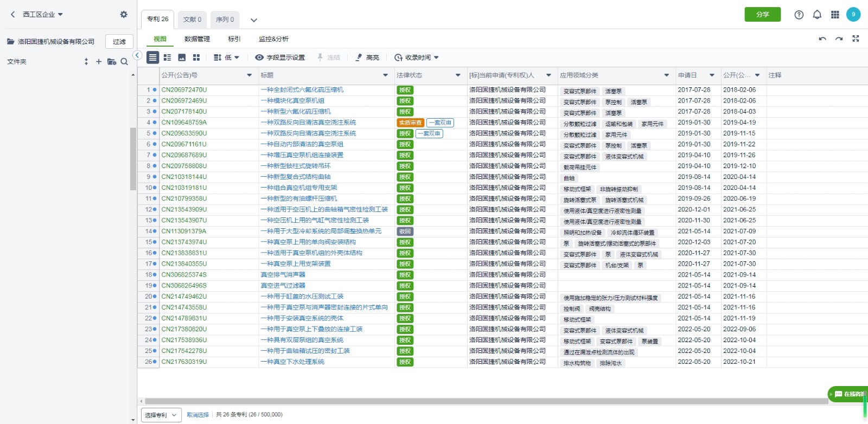Viewport: 868px width, 424px height.
Task: Click the green 分享 share button
Action: coord(763,15)
